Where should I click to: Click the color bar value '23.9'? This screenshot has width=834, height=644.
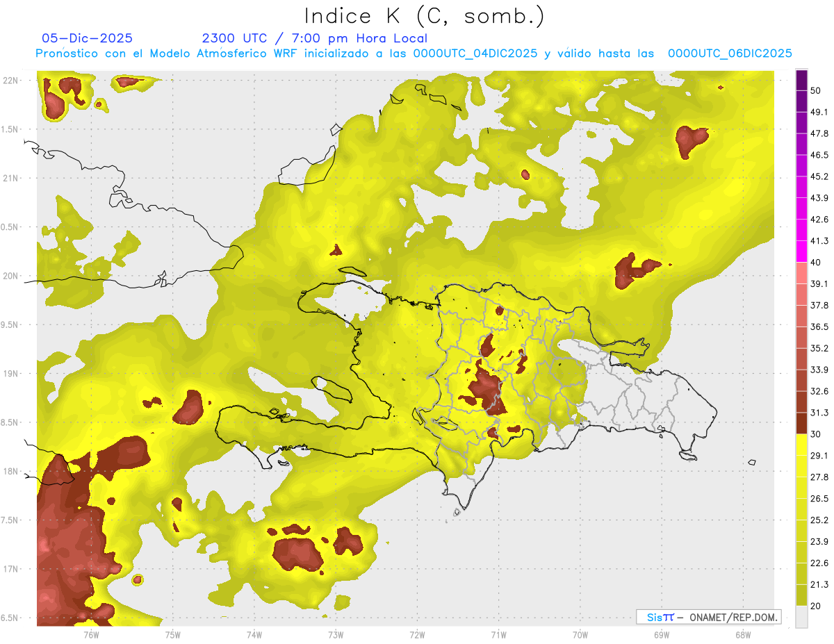pyautogui.click(x=819, y=542)
